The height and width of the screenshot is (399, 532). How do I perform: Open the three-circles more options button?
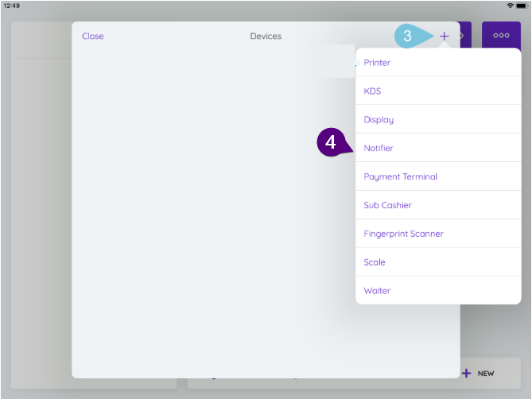[501, 36]
